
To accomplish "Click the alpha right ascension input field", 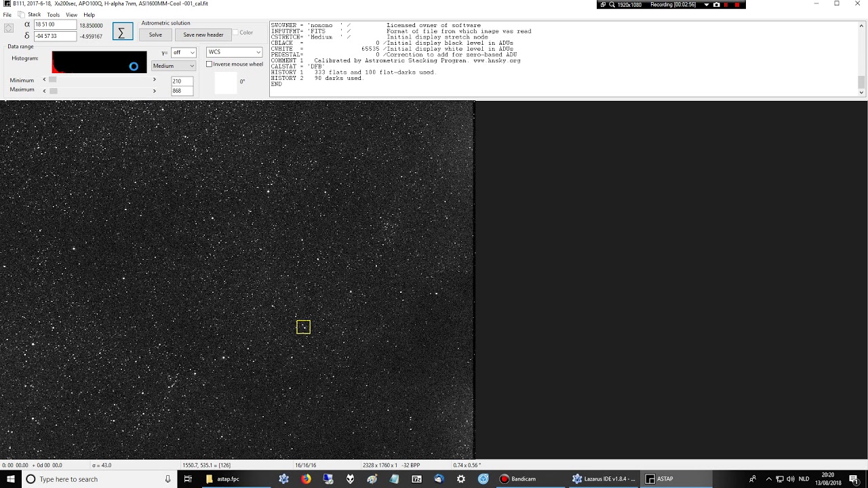I will point(55,24).
